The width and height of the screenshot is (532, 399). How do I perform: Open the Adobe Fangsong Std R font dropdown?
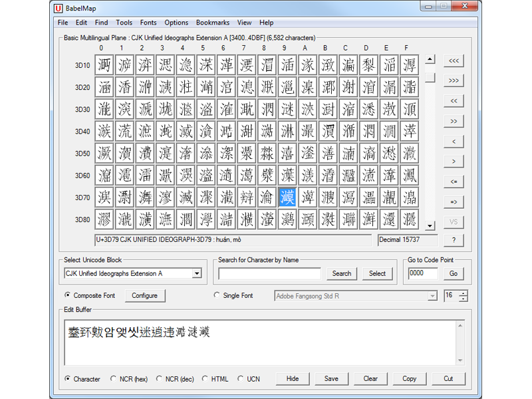pos(432,296)
